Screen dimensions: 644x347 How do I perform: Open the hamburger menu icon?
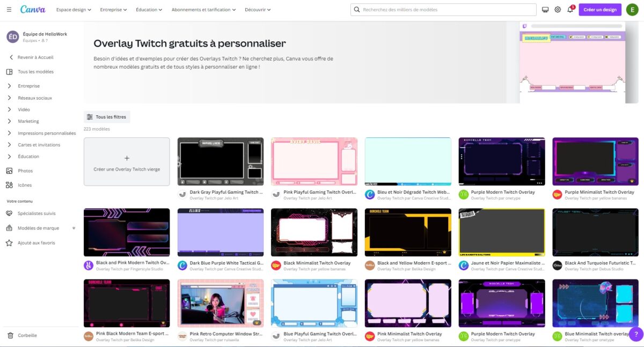click(9, 9)
